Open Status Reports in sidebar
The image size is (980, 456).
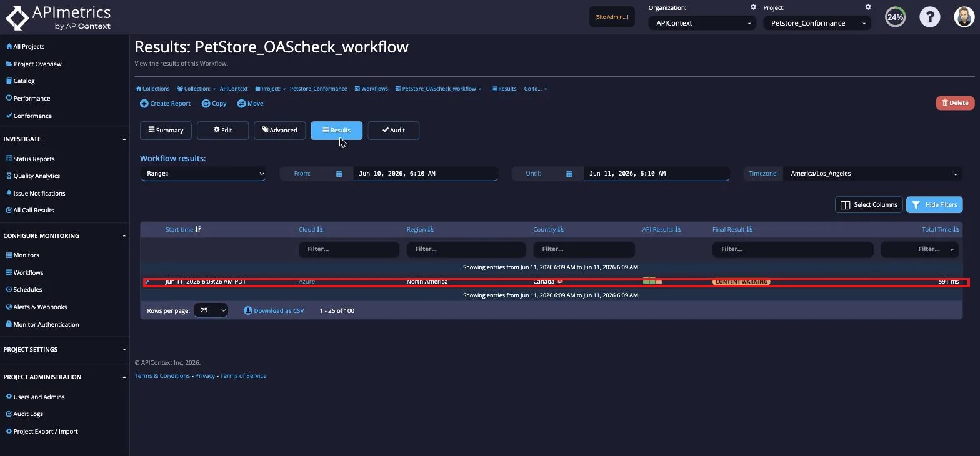(30, 159)
